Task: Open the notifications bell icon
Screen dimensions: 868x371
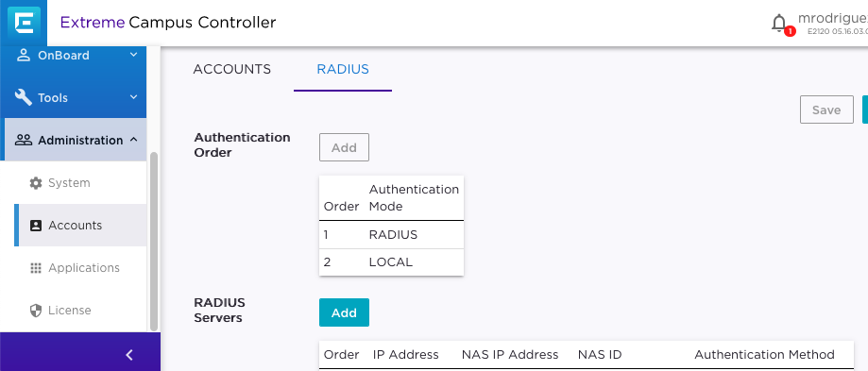Action: tap(779, 24)
